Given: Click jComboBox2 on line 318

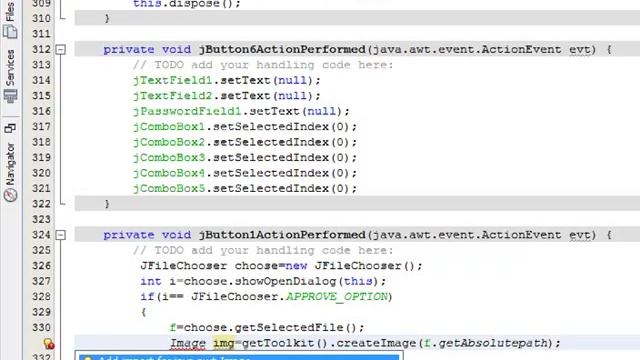Looking at the screenshot, I should (x=169, y=142).
